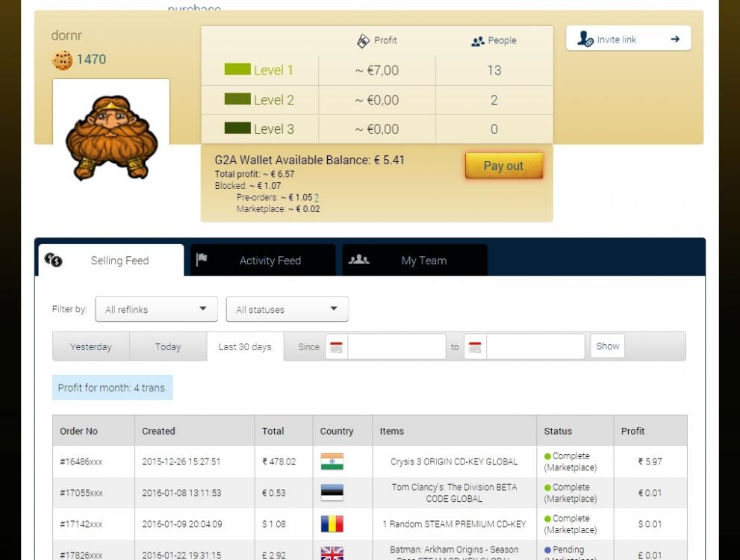Open the Since date calendar icon
The height and width of the screenshot is (560, 740).
pyautogui.click(x=337, y=347)
